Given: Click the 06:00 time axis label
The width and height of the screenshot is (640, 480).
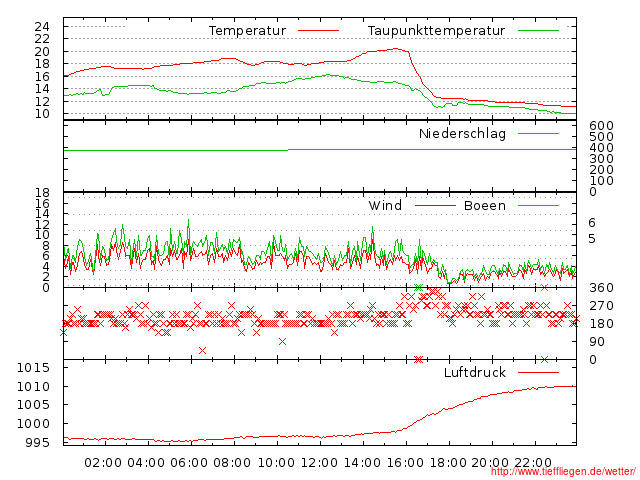Looking at the screenshot, I should pos(189,463).
